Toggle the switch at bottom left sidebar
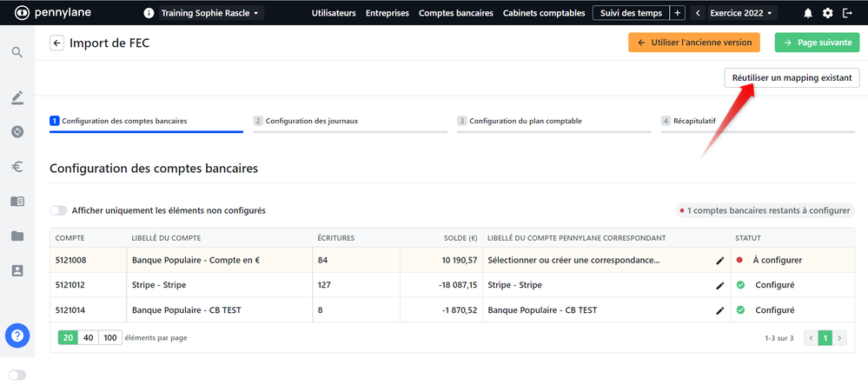868x392 pixels. [x=17, y=375]
